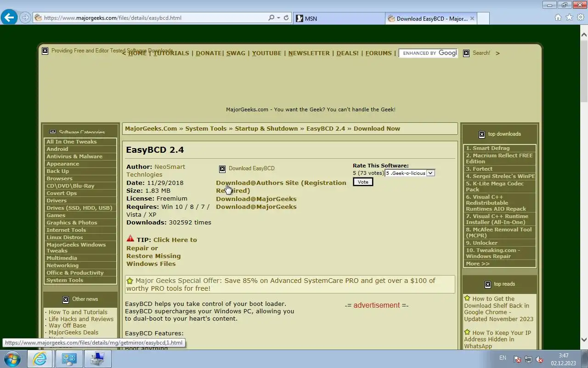Click Startup & Shutdown breadcrumb
Image resolution: width=588 pixels, height=368 pixels.
[x=266, y=128]
